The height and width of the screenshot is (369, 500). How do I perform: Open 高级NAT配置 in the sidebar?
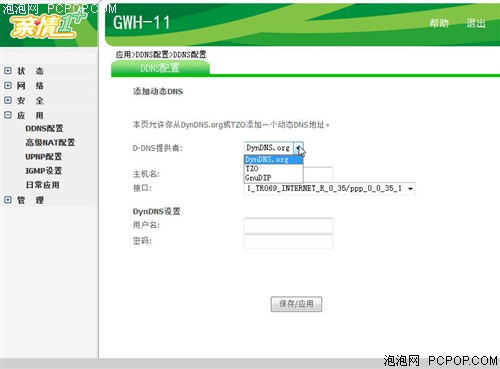50,142
